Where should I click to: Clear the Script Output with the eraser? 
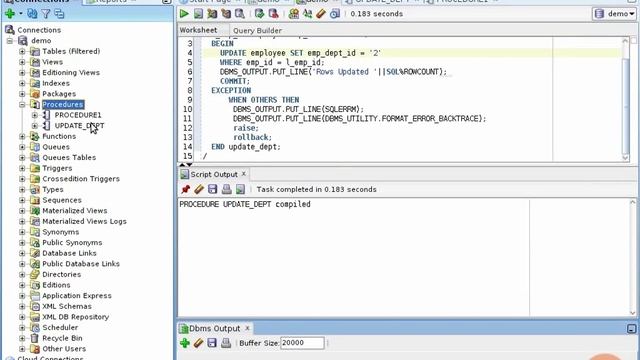point(199,189)
